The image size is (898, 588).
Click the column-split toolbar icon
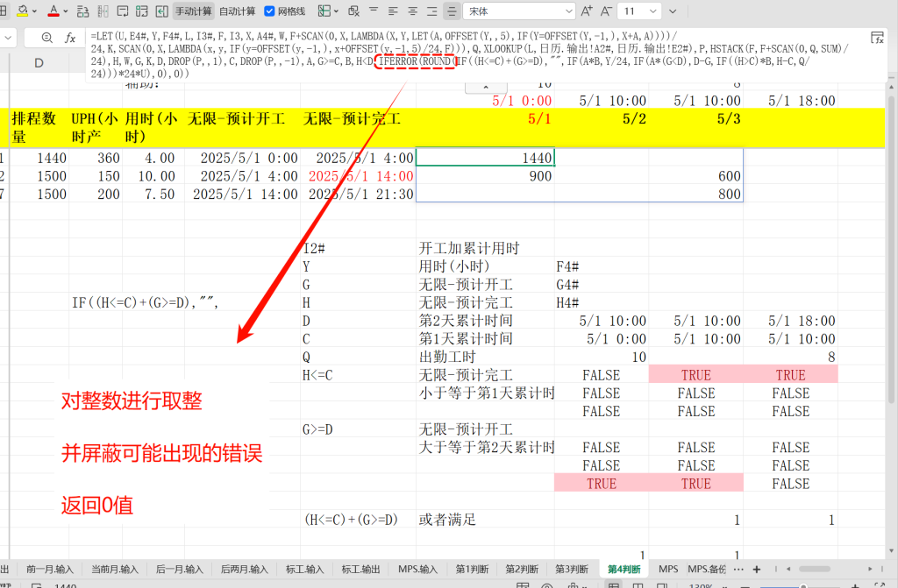(103, 11)
